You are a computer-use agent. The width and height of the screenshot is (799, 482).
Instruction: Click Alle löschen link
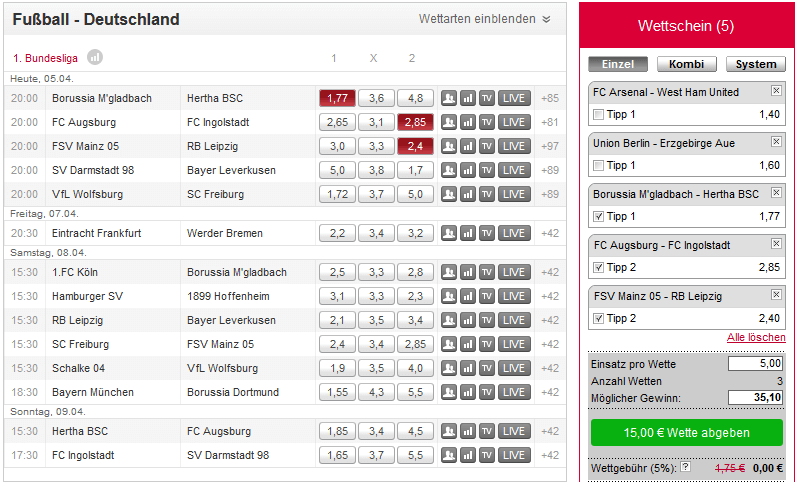coord(756,337)
